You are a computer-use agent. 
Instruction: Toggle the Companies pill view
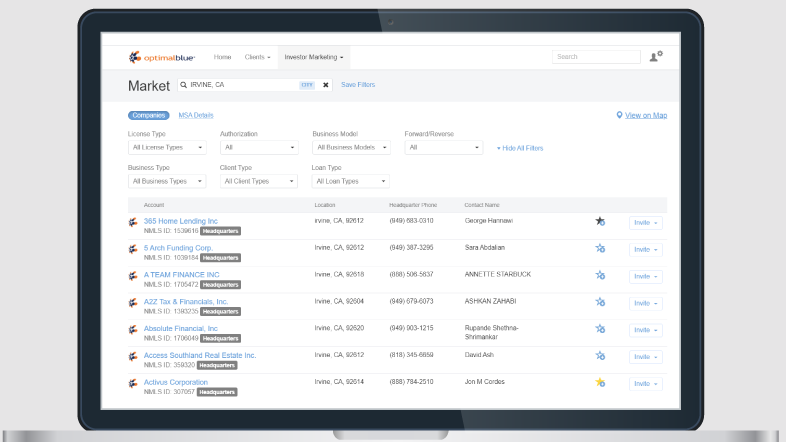coord(148,115)
